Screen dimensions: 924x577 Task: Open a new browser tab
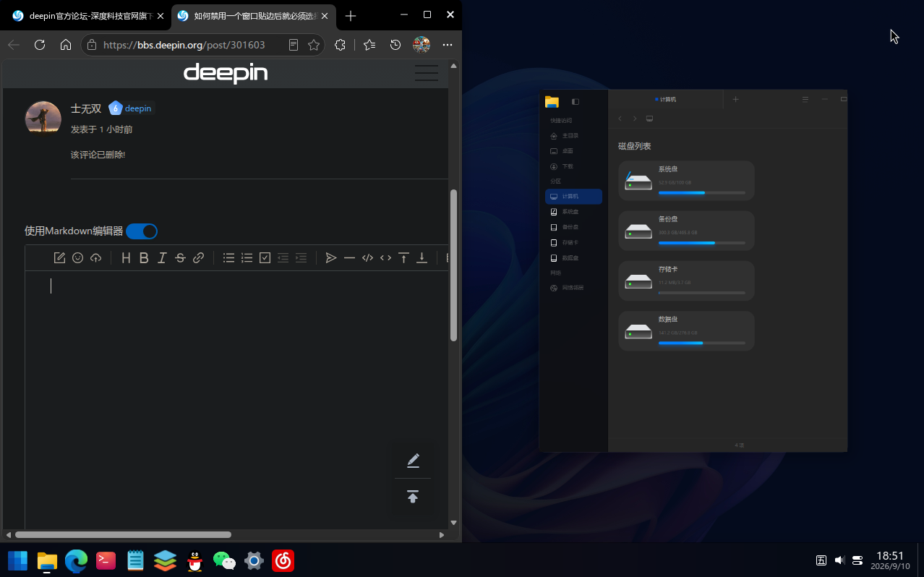[x=351, y=16]
